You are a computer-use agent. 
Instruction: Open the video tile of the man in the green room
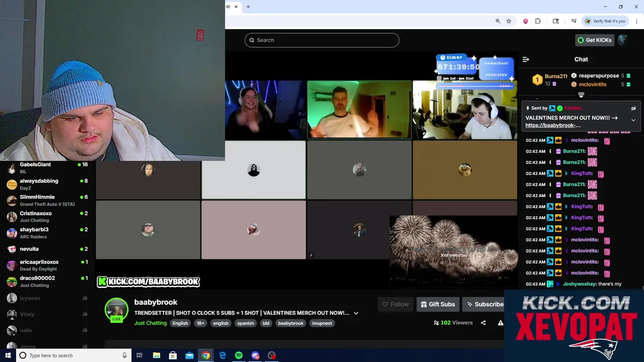click(359, 110)
